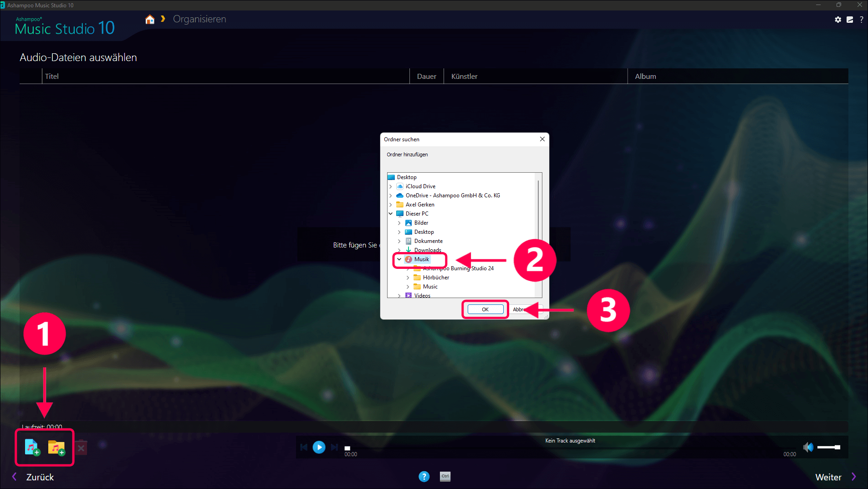Select Videos folder
Viewport: 868px width, 489px height.
coord(422,295)
